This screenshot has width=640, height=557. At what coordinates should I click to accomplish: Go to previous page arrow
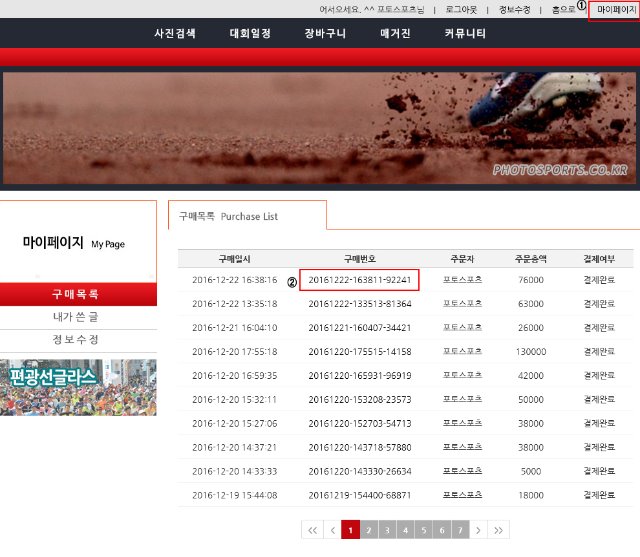click(332, 530)
